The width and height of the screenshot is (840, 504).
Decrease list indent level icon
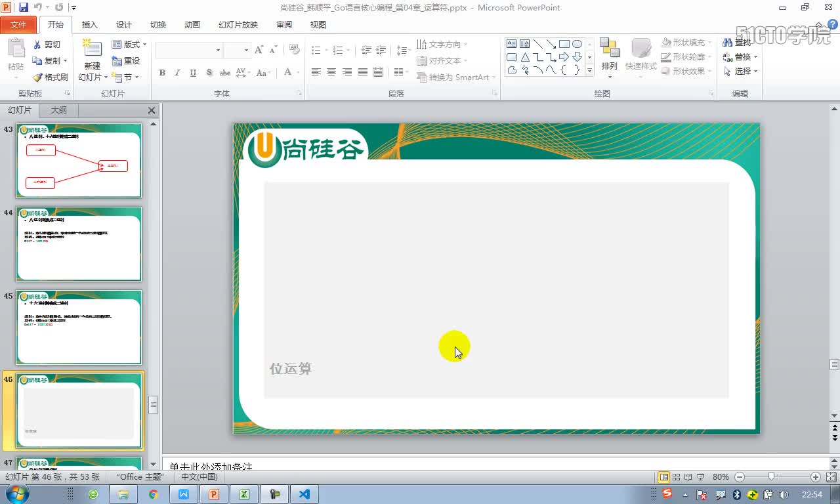point(366,50)
